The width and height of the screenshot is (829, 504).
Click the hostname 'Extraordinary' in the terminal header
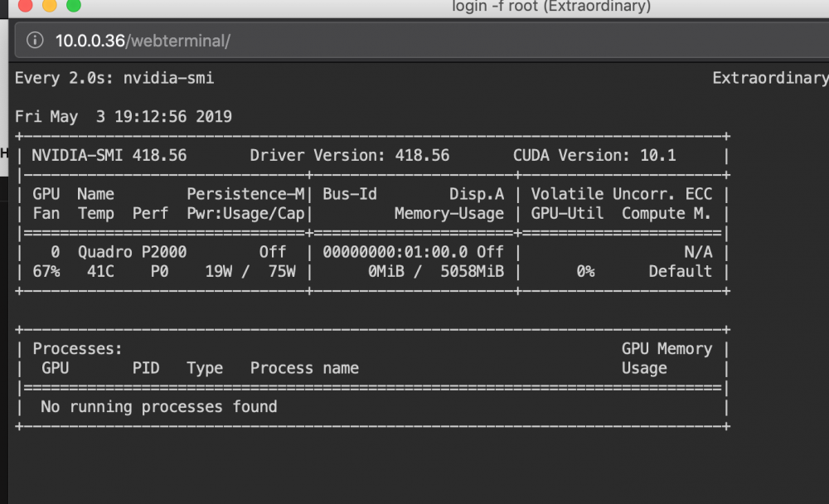770,78
